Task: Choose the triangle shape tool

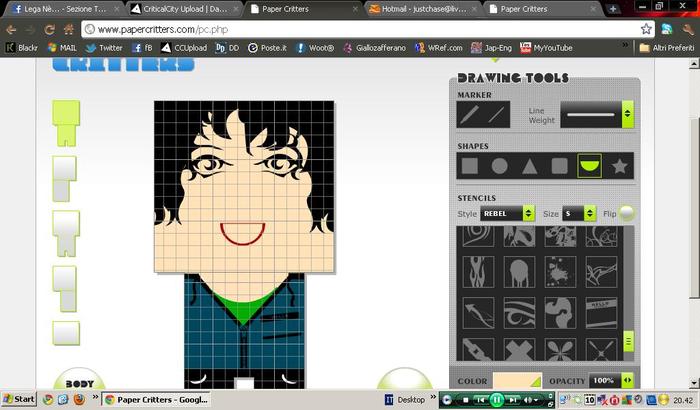Action: [529, 166]
